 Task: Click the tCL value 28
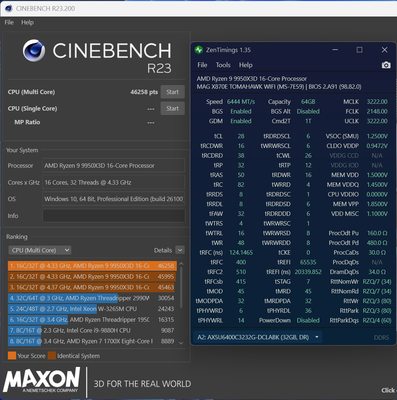tap(241, 136)
